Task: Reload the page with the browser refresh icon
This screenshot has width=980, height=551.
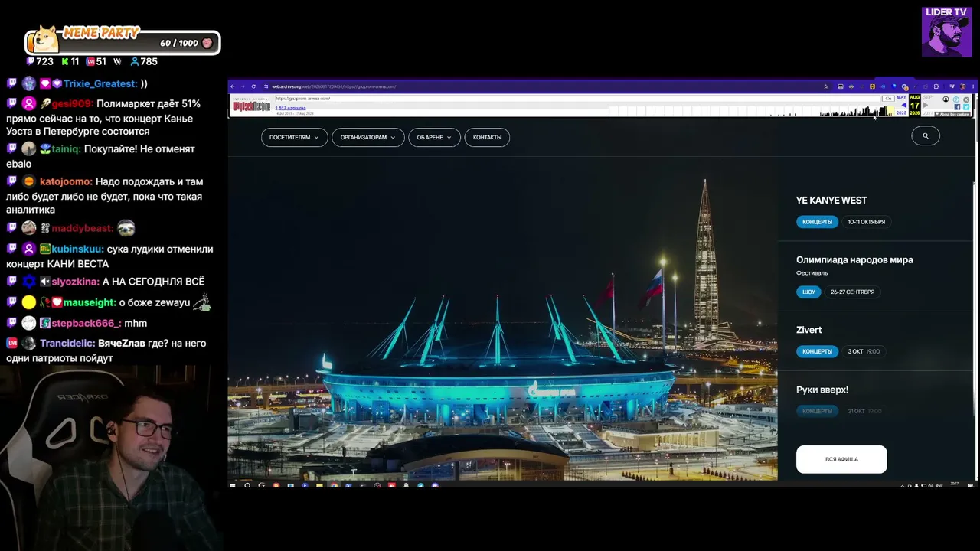Action: (x=253, y=86)
